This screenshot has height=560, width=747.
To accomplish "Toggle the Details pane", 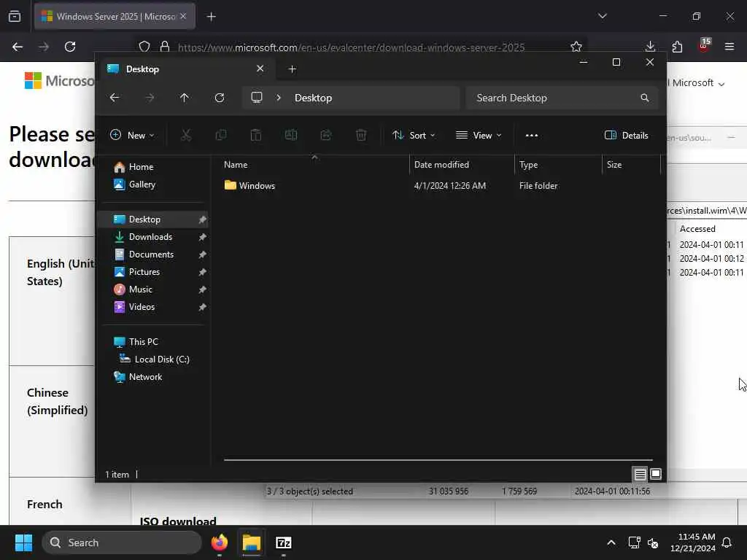I will (627, 135).
